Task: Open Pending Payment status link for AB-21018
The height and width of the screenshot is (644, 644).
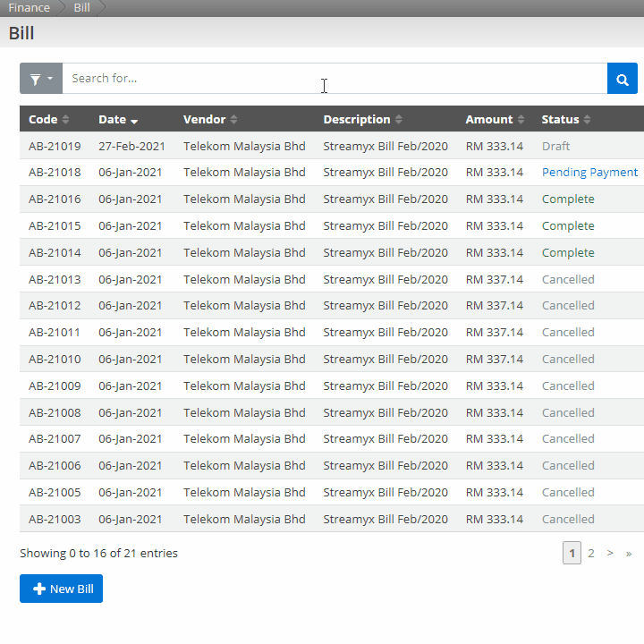Action: pos(589,173)
